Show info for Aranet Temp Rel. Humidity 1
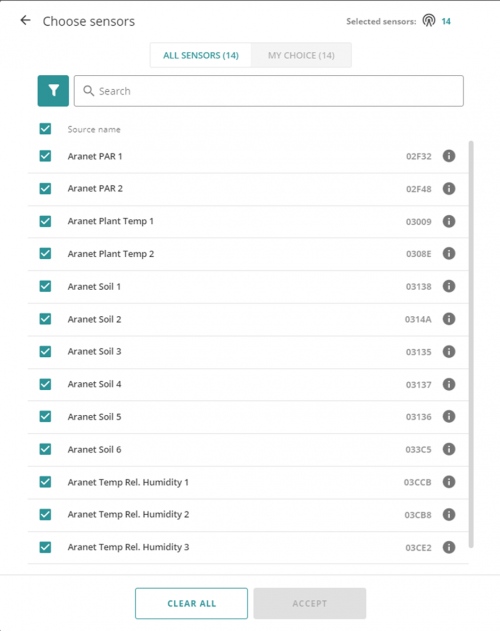The width and height of the screenshot is (500, 631). pyautogui.click(x=449, y=482)
